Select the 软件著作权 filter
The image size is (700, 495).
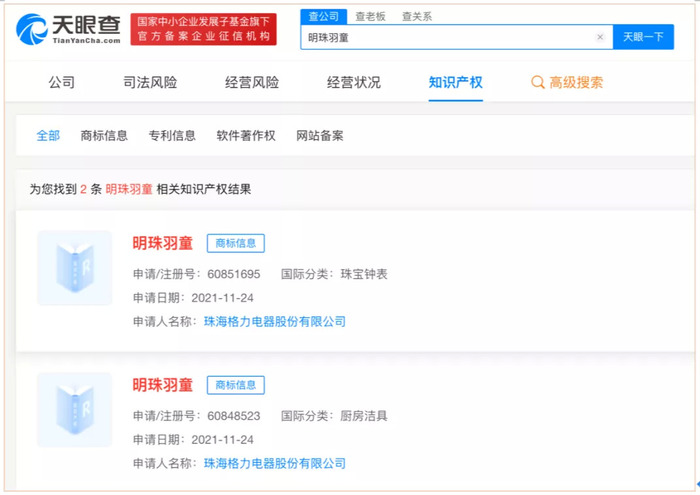pos(246,136)
